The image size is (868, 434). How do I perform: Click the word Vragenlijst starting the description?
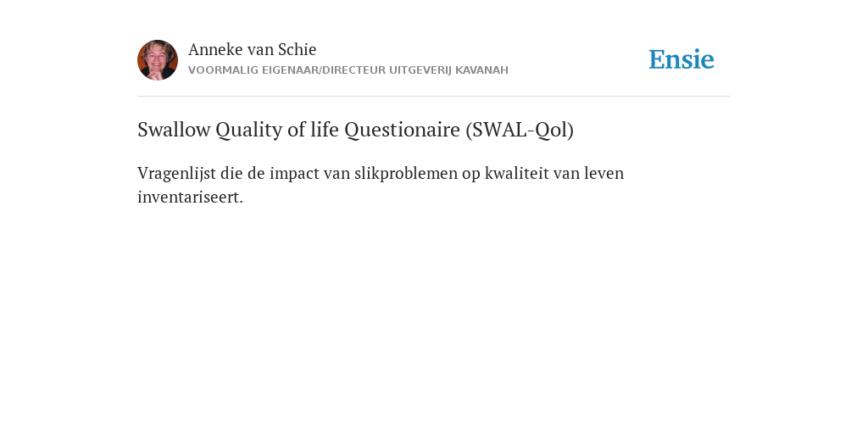coord(176,174)
